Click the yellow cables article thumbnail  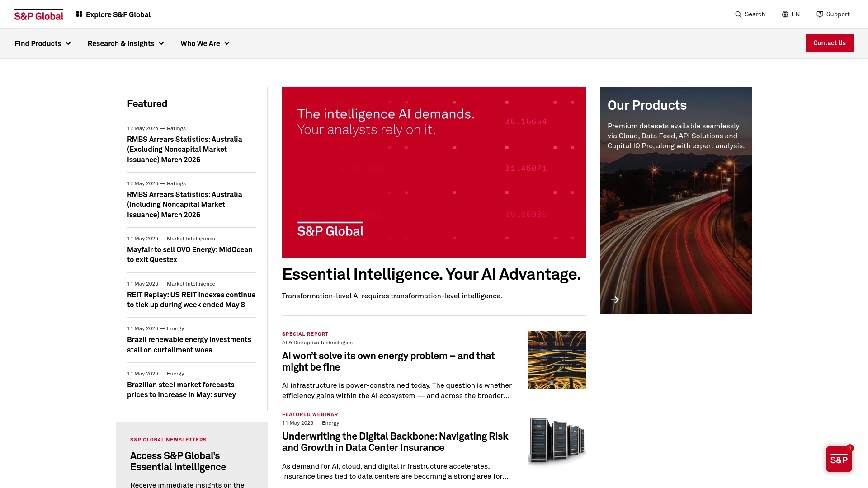click(557, 360)
